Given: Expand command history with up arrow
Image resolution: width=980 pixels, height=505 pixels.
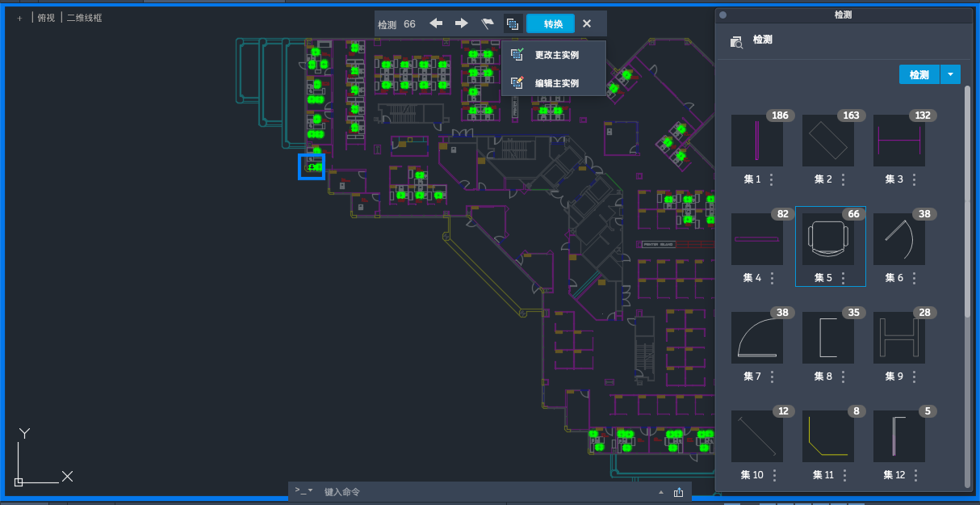Looking at the screenshot, I should (661, 492).
